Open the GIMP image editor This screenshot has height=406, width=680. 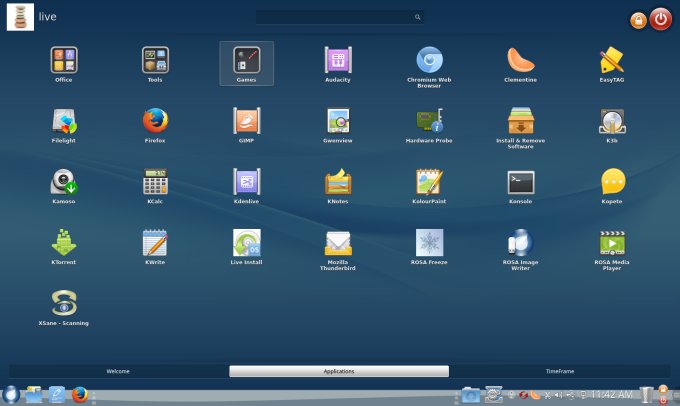(246, 125)
